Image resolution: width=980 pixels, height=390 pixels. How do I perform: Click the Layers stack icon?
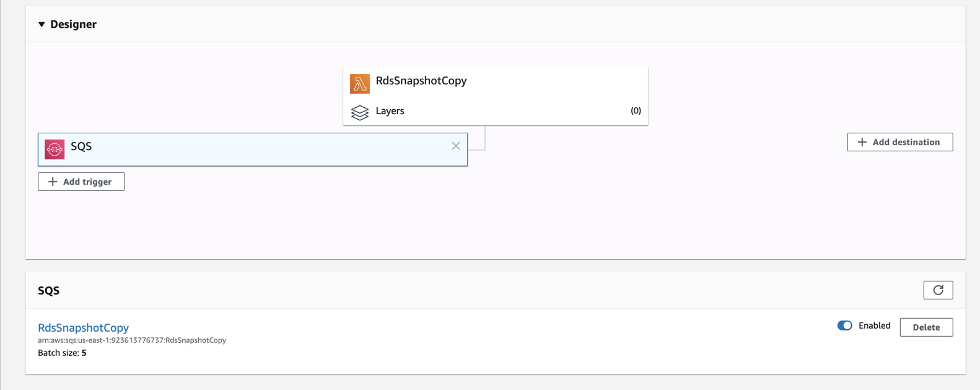[359, 112]
